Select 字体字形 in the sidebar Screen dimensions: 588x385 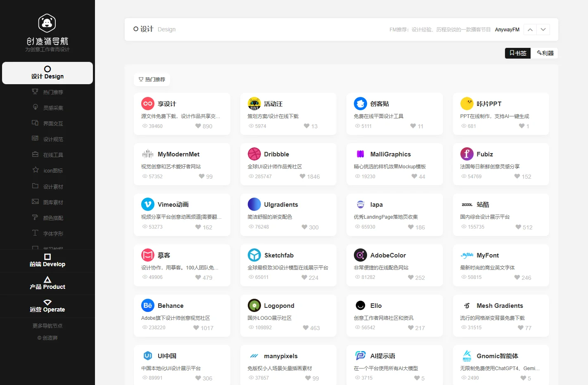pyautogui.click(x=47, y=234)
